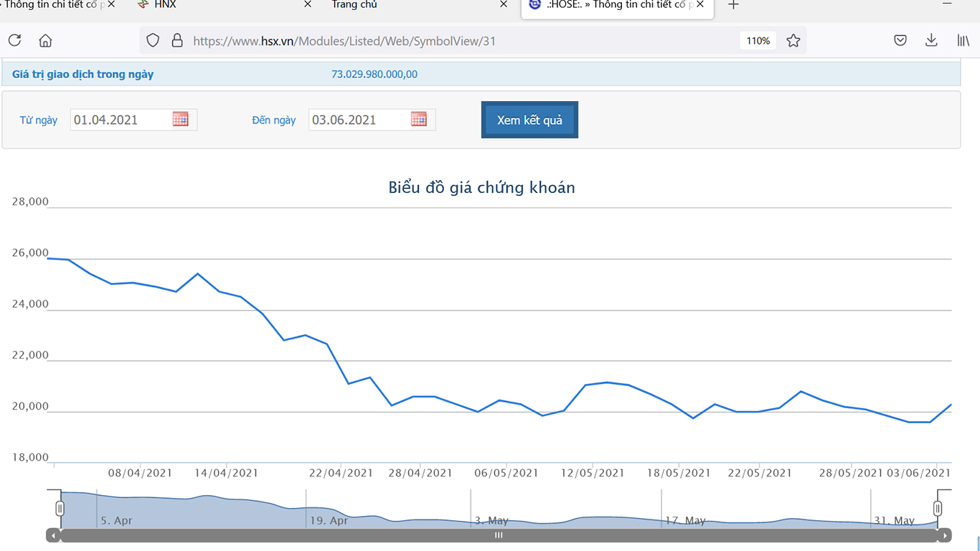980x551 pixels.
Task: Open the tracking protection shield icon
Action: 153,41
